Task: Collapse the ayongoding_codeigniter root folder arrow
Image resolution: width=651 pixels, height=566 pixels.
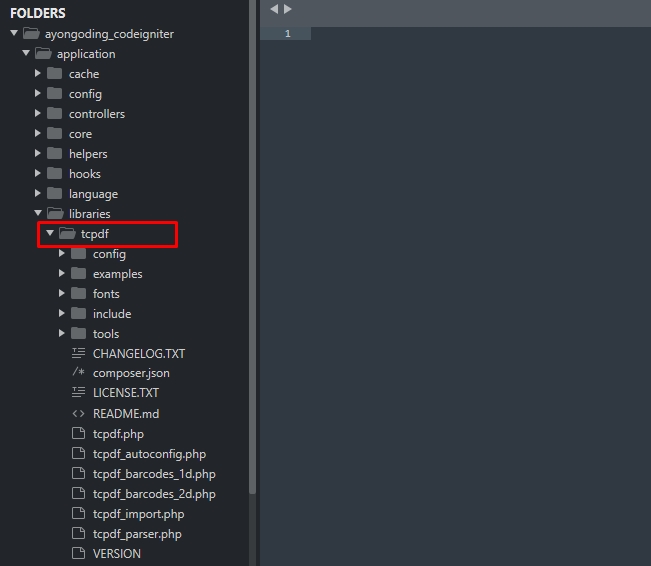Action: click(14, 33)
